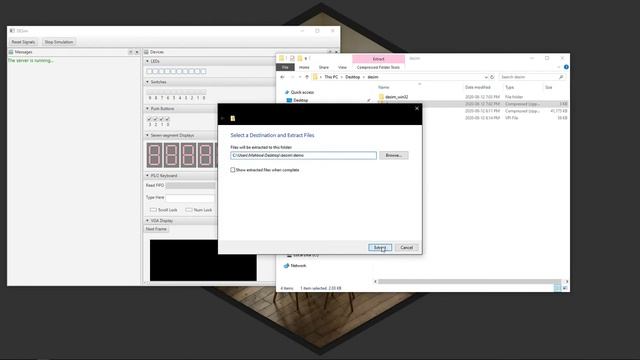Click Quick Access Toolbar new folder icon
640x360 pixels.
point(300,58)
